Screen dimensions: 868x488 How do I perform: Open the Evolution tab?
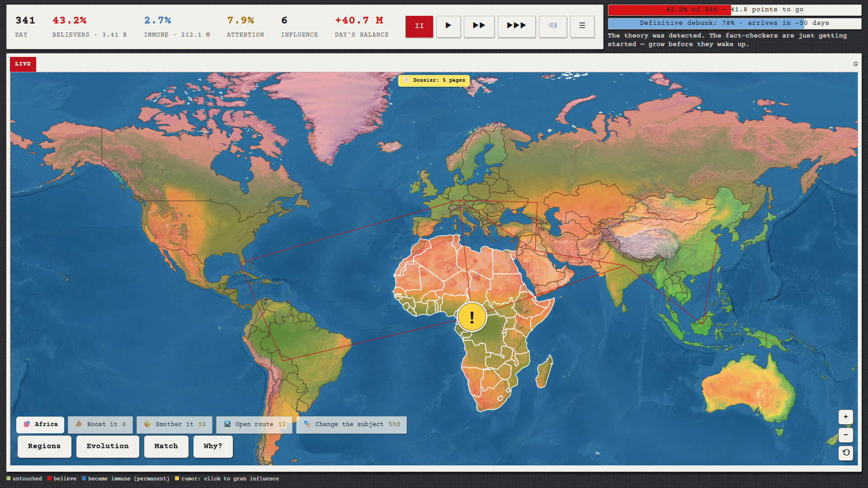(x=108, y=446)
